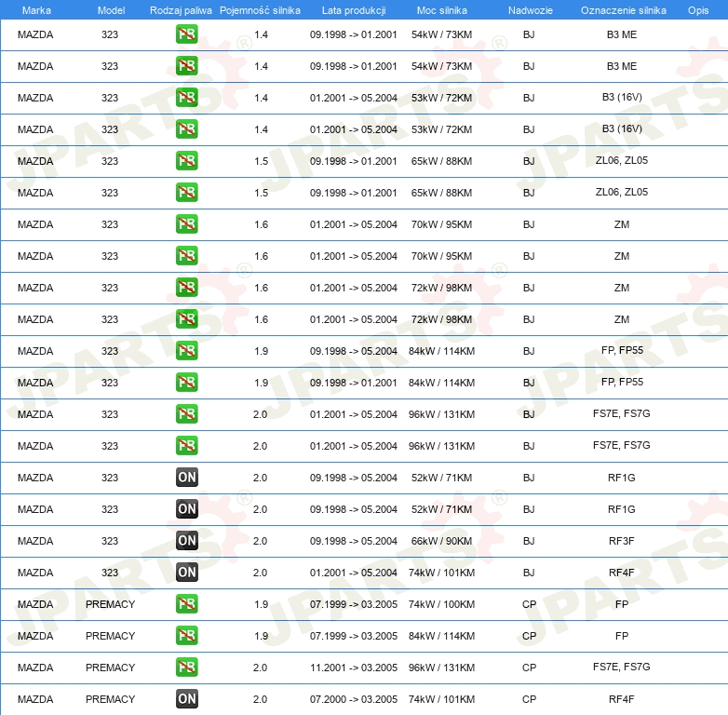Select the 74kW / 101KM cell in the PREMACY row
The width and height of the screenshot is (728, 715).
coord(441,699)
